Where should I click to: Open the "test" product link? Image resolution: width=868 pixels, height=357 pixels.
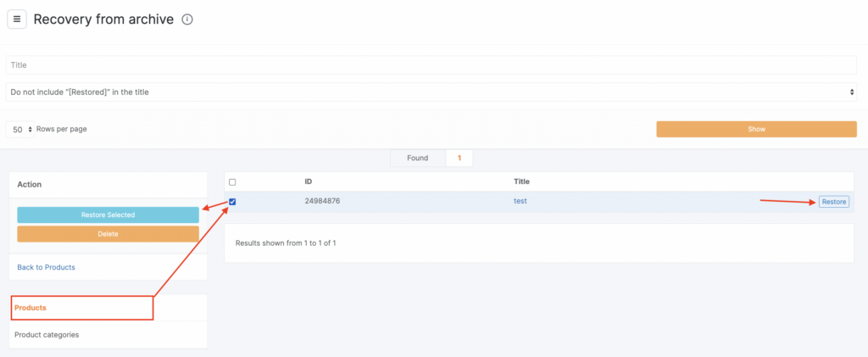pos(521,201)
